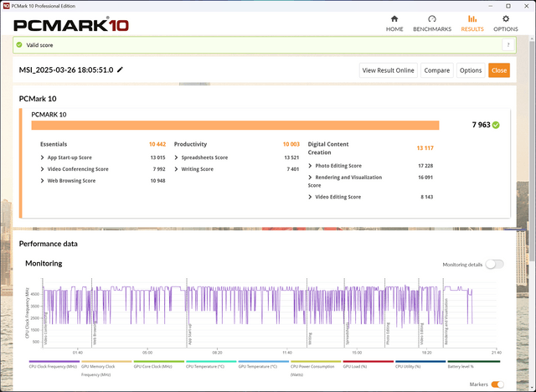Click the result name MSI_2025-03-26 18:05:51.0
This screenshot has height=392, width=536.
pyautogui.click(x=66, y=70)
